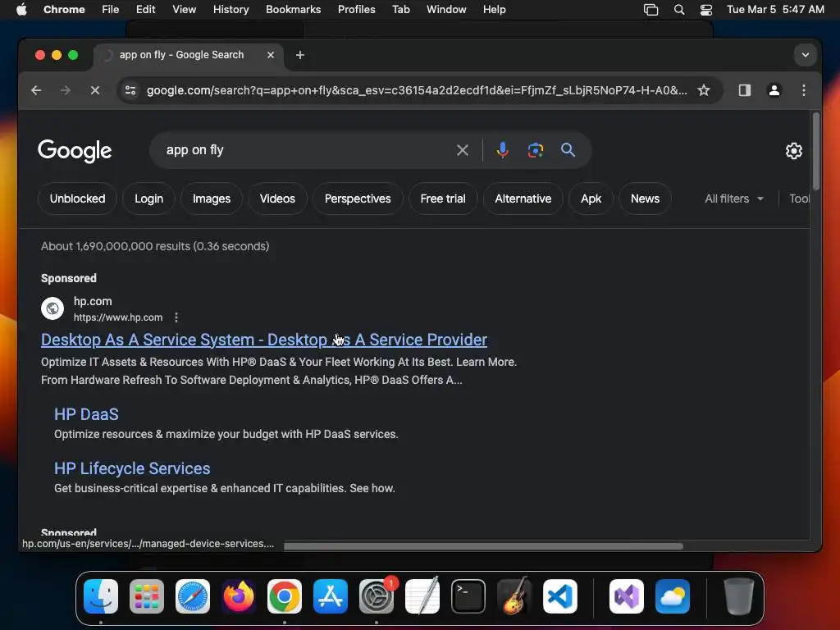Image resolution: width=840 pixels, height=630 pixels.
Task: Clear the Google search box text
Action: click(x=463, y=151)
